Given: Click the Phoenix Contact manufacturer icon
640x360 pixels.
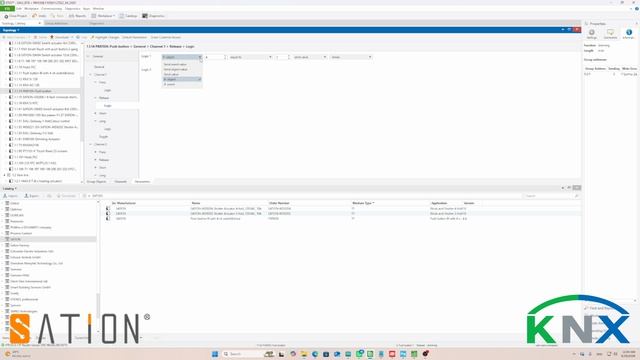Looking at the screenshot, I should (7, 233).
